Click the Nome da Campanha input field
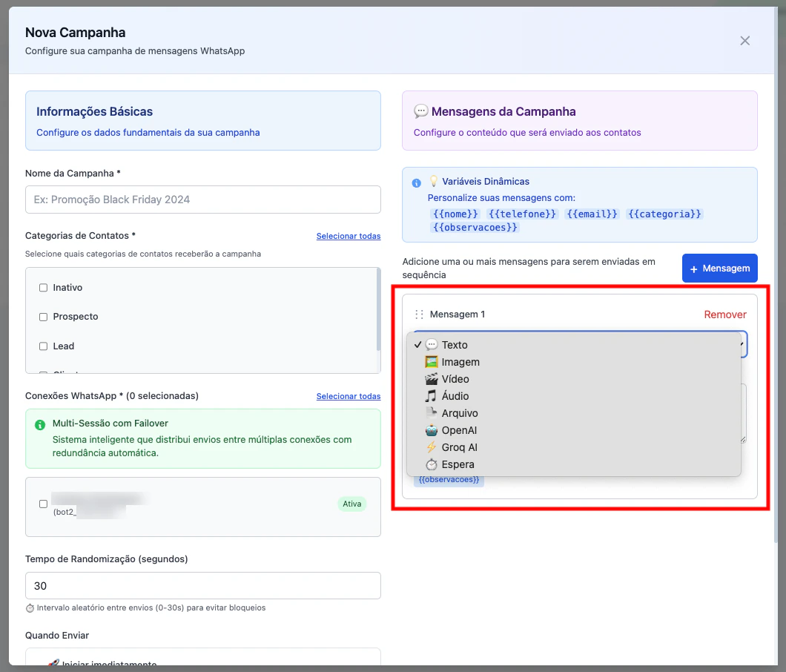The width and height of the screenshot is (786, 672). [203, 200]
